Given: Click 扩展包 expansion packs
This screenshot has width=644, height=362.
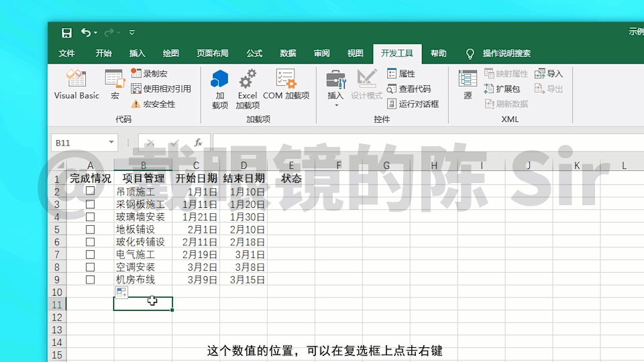Looking at the screenshot, I should 502,88.
